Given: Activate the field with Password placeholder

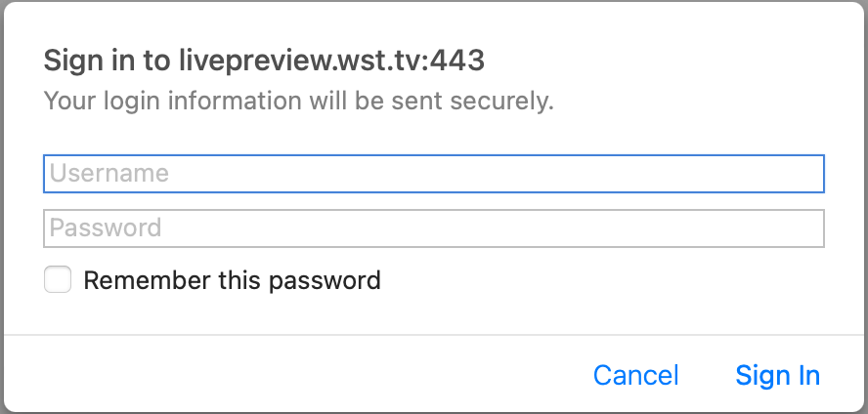Looking at the screenshot, I should [x=434, y=228].
